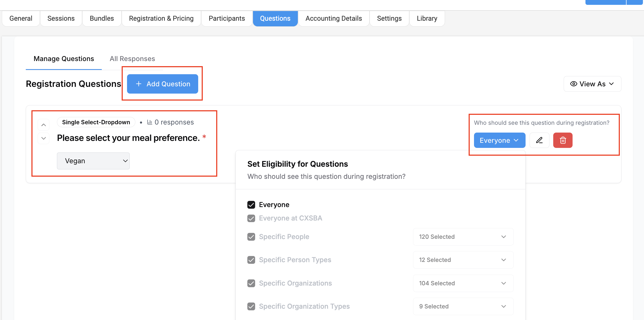The image size is (644, 320).
Task: Open the Registration & Pricing tab
Action: pos(161,18)
